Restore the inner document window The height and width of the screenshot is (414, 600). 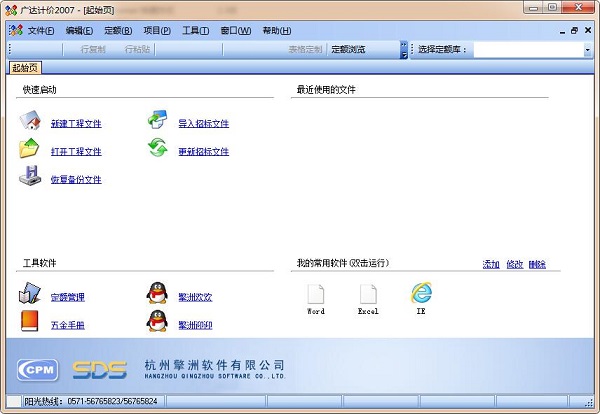574,31
